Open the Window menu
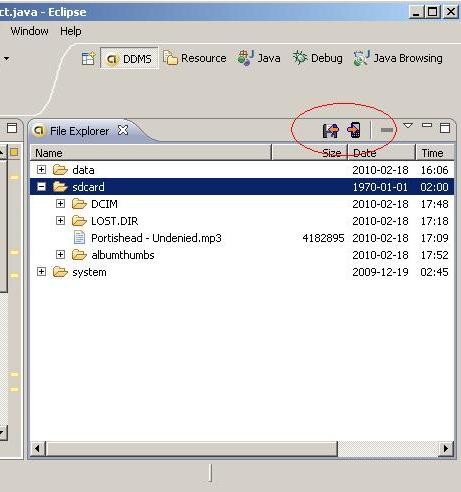This screenshot has width=461, height=492. (29, 31)
